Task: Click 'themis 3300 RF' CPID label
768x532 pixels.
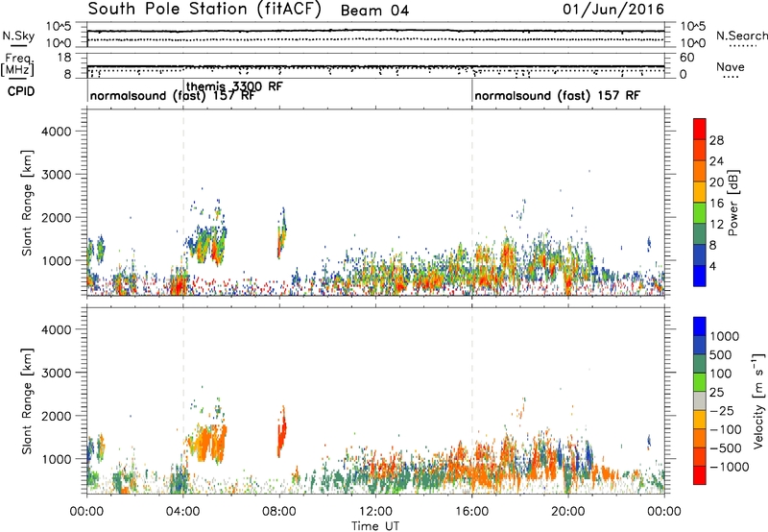Action: click(x=234, y=86)
